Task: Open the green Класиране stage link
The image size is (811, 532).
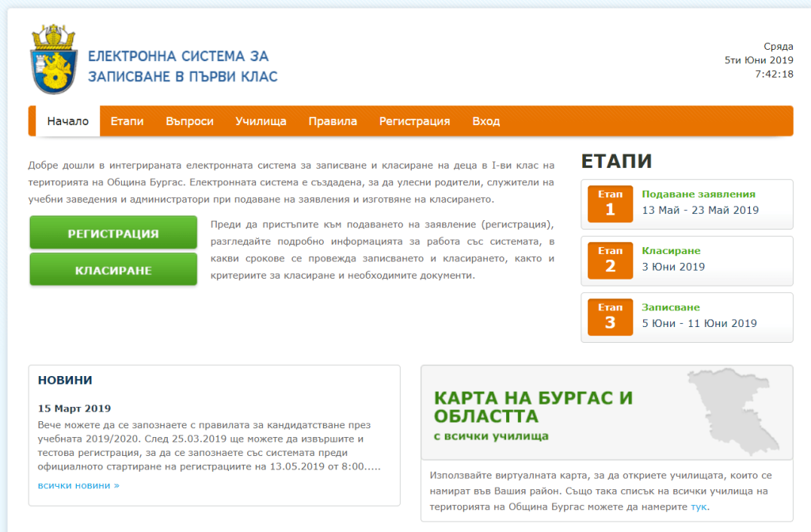Action: point(671,251)
